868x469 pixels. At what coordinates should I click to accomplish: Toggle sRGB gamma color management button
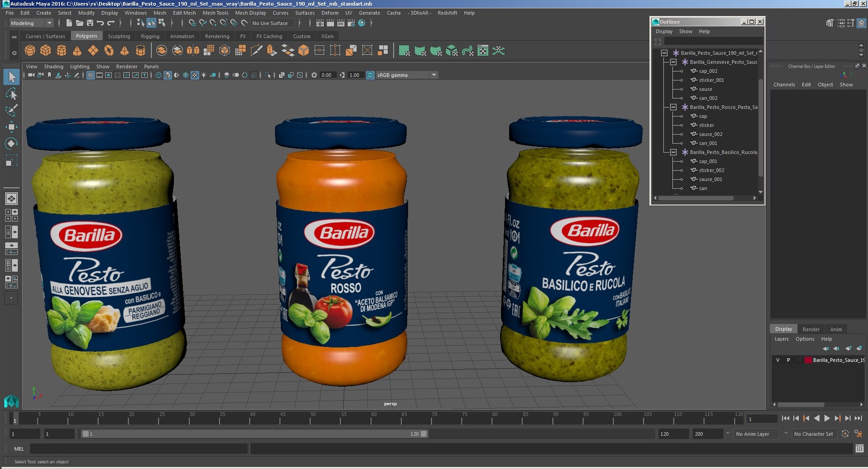point(370,75)
